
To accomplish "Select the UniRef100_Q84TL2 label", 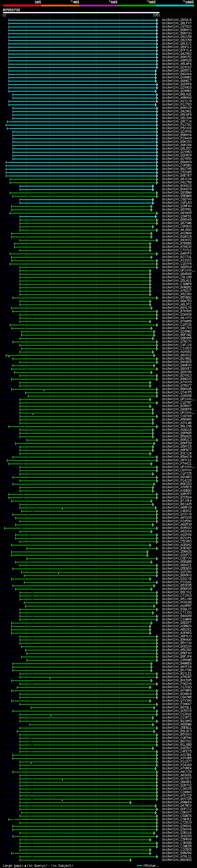I will tap(177, 47).
